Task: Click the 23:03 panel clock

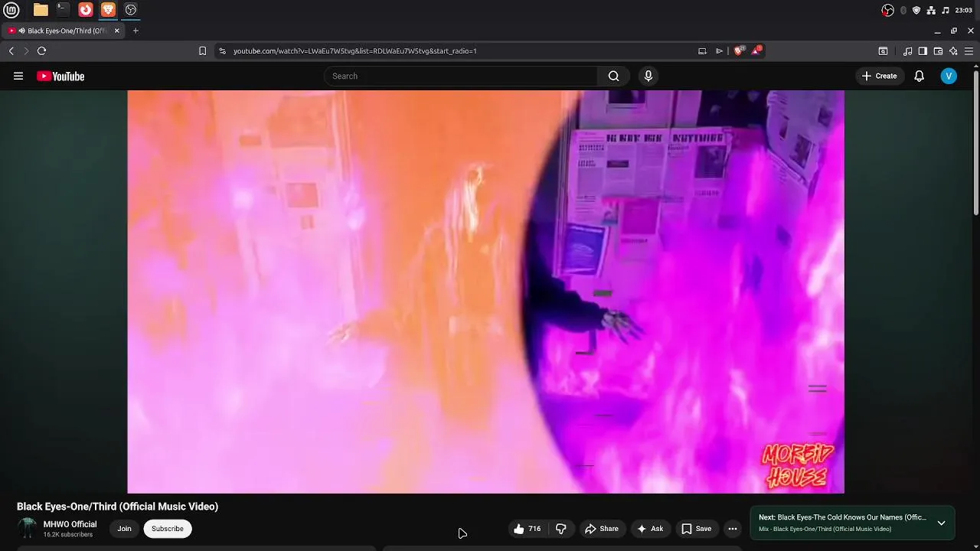Action: pyautogui.click(x=964, y=10)
